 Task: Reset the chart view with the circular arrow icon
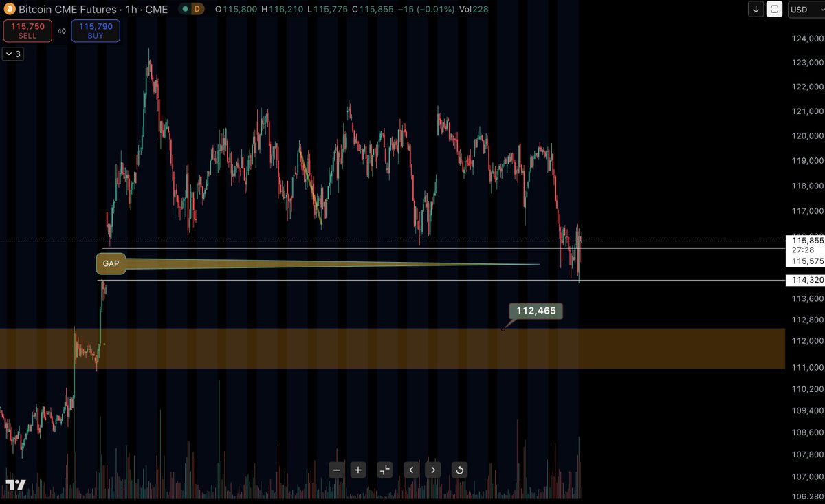click(458, 470)
